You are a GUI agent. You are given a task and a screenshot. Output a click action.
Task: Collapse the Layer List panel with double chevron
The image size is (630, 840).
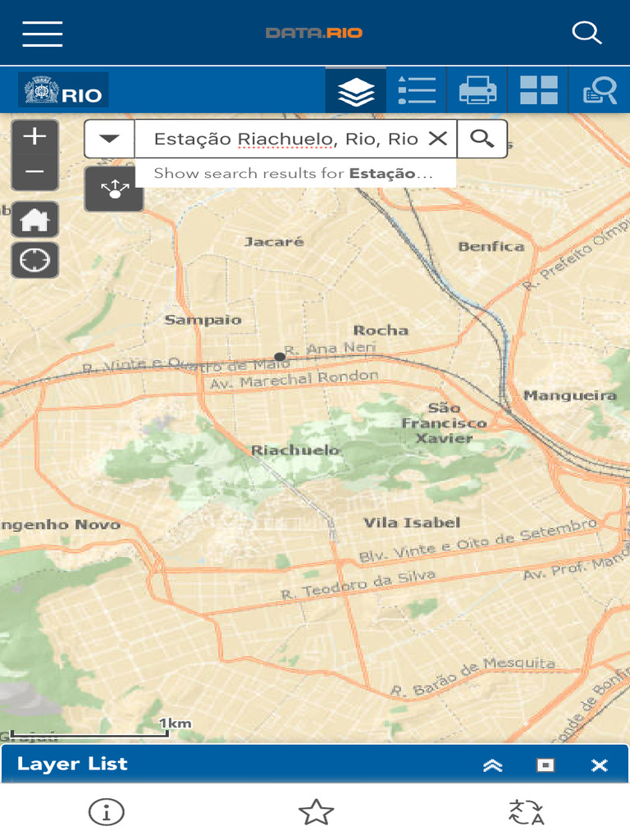point(493,765)
